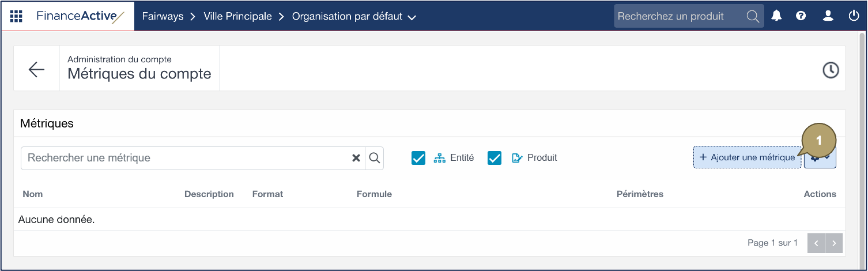This screenshot has height=271, width=868.
Task: Click the Métriques panel heading
Action: (47, 123)
